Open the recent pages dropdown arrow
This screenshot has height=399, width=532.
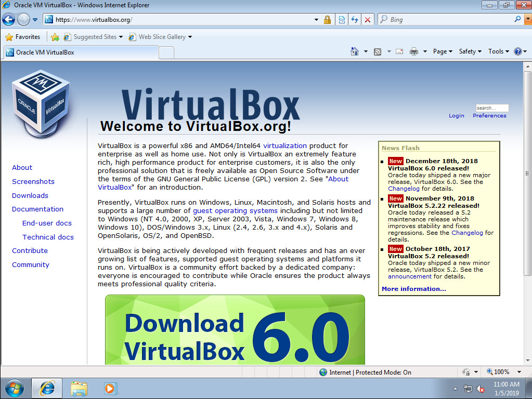(x=35, y=20)
